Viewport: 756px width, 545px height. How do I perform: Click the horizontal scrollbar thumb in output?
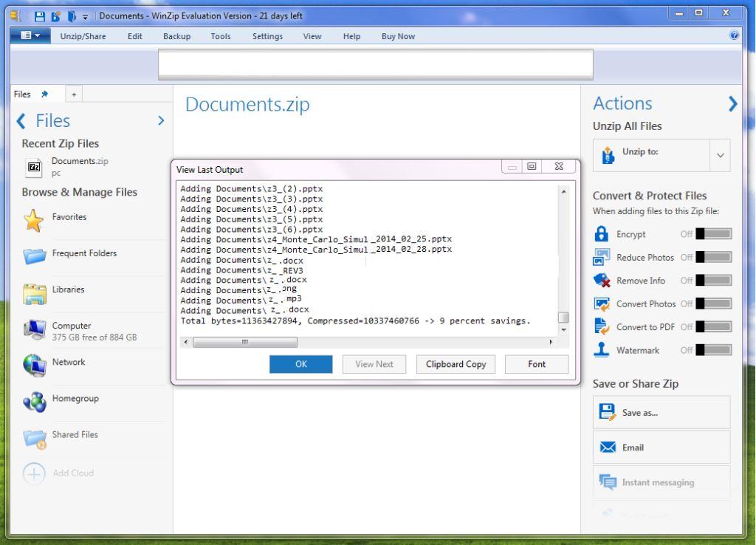coord(245,342)
